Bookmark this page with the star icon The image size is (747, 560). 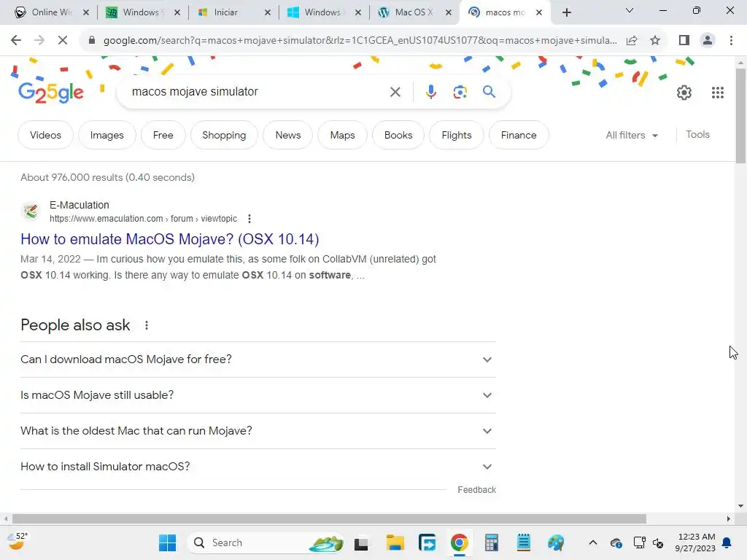(655, 41)
